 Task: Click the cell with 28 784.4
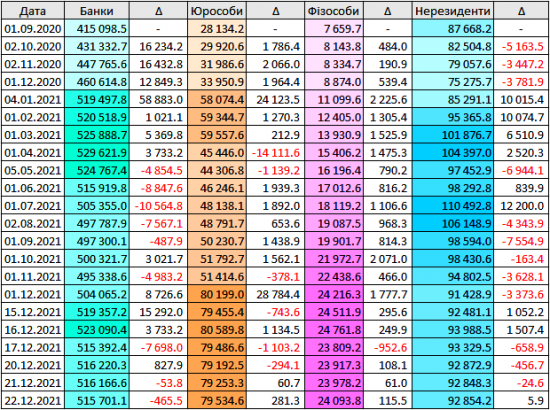275,294
